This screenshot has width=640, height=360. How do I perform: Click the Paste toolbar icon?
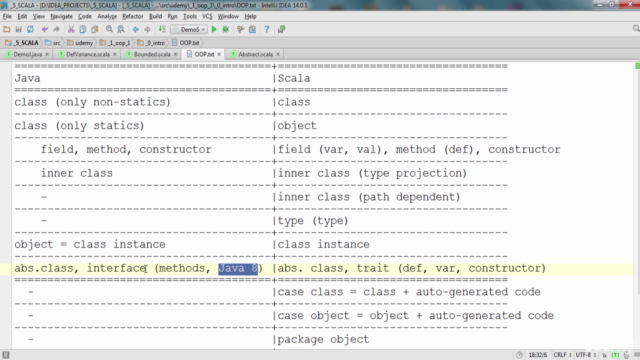coord(95,29)
